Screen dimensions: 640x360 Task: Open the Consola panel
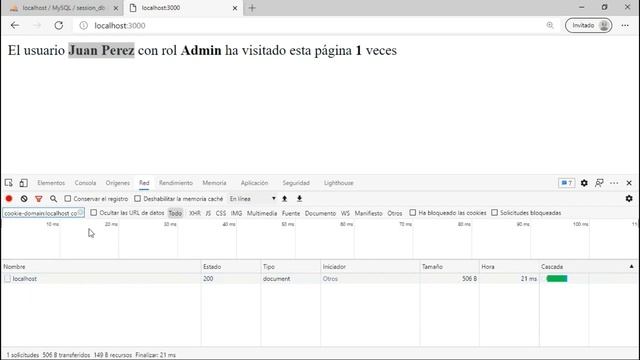(x=85, y=183)
